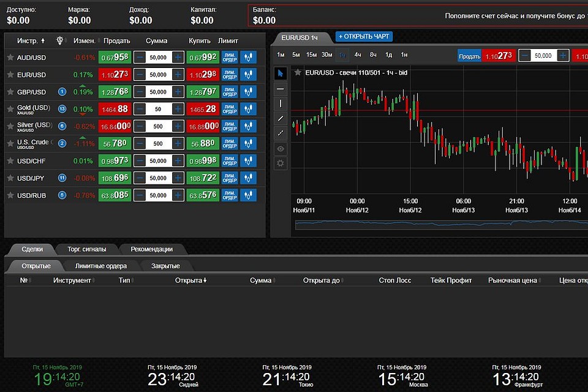View USD/JPY signal badge showing 11

click(62, 178)
